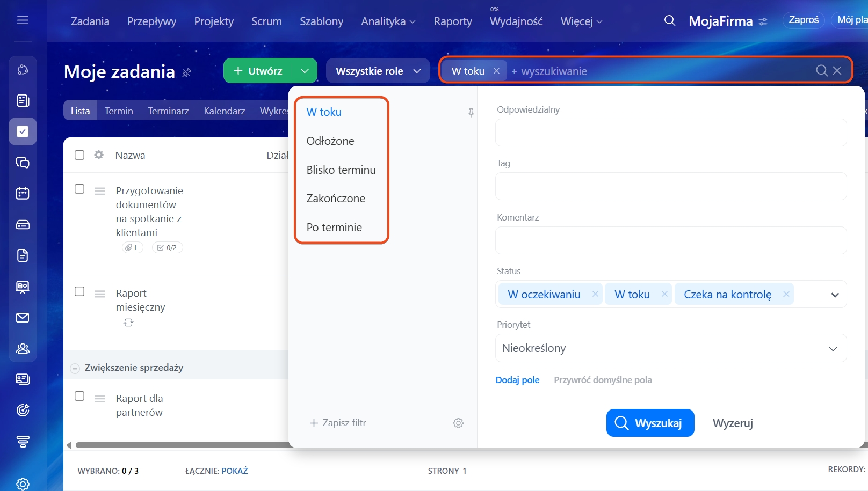Pin the Moje zadania page
868x491 pixels.
(187, 72)
